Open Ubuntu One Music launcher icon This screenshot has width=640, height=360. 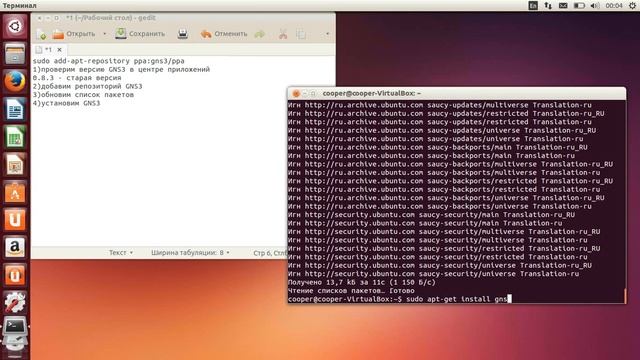15,275
